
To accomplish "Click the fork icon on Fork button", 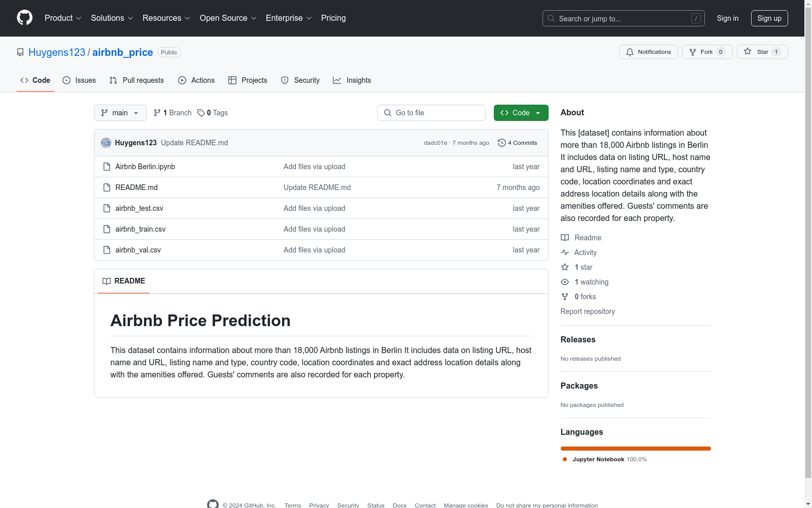I will tap(693, 52).
